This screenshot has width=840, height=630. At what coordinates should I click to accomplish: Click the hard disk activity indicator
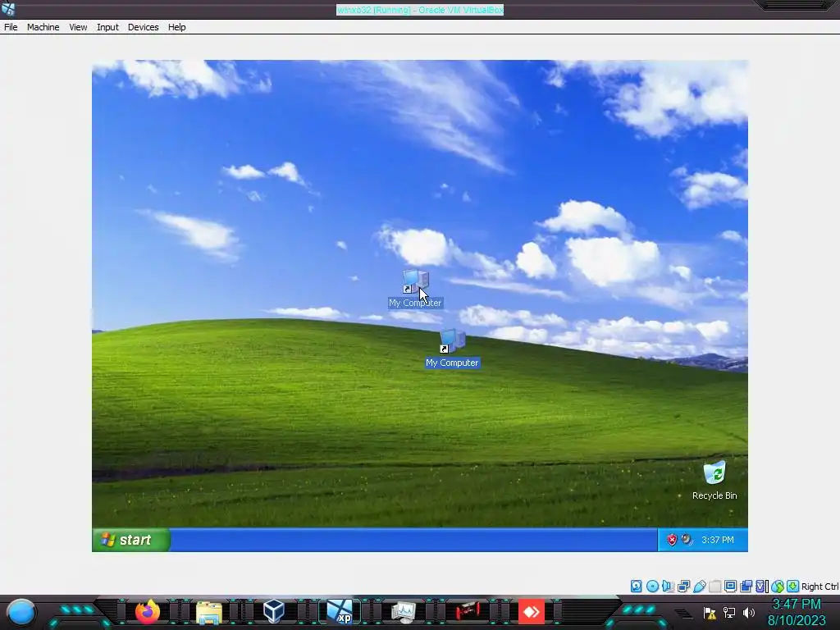[x=636, y=586]
